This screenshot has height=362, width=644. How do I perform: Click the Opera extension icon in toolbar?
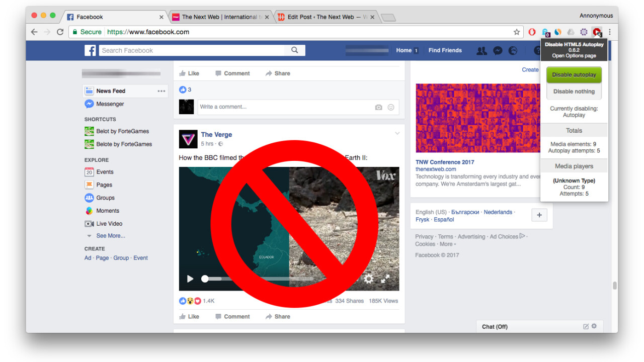[x=532, y=32]
